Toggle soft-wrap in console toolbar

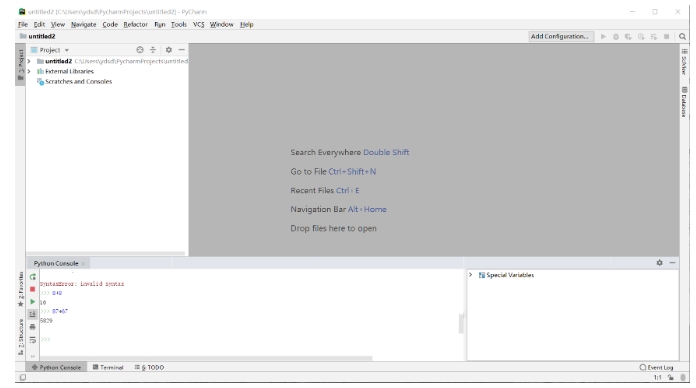[x=32, y=340]
